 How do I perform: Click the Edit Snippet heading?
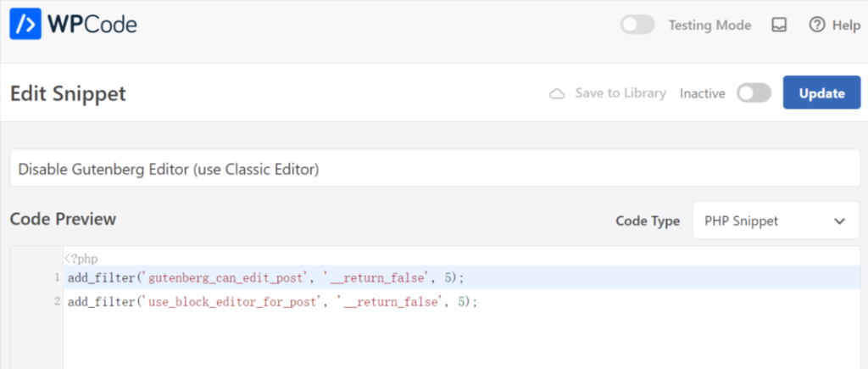(x=68, y=93)
